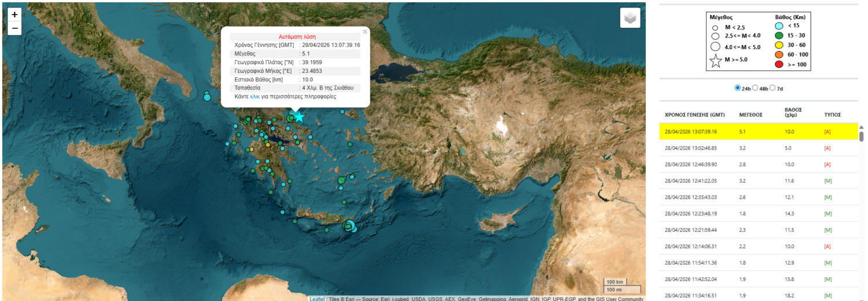Click the earthquake list scrollbar thumb
Viewport: 868px width, 301px height.
[861, 135]
